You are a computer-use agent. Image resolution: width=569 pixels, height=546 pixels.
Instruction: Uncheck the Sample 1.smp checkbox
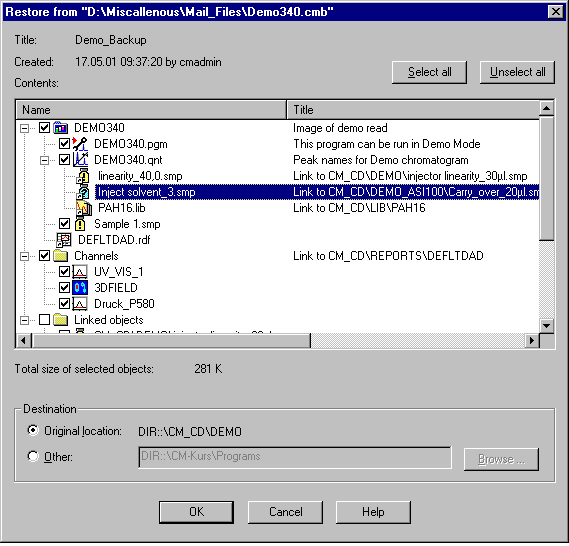pos(64,224)
